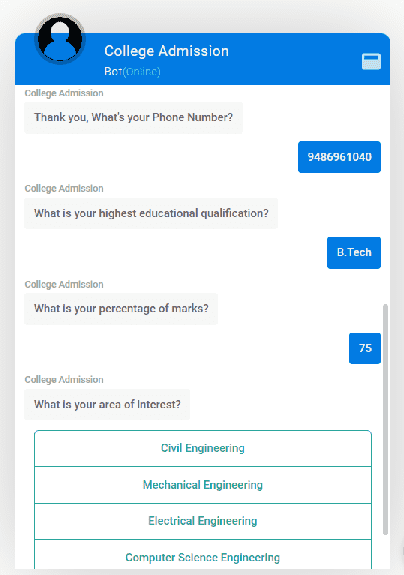
Task: Click the B.Tech reply bubble
Action: (354, 253)
